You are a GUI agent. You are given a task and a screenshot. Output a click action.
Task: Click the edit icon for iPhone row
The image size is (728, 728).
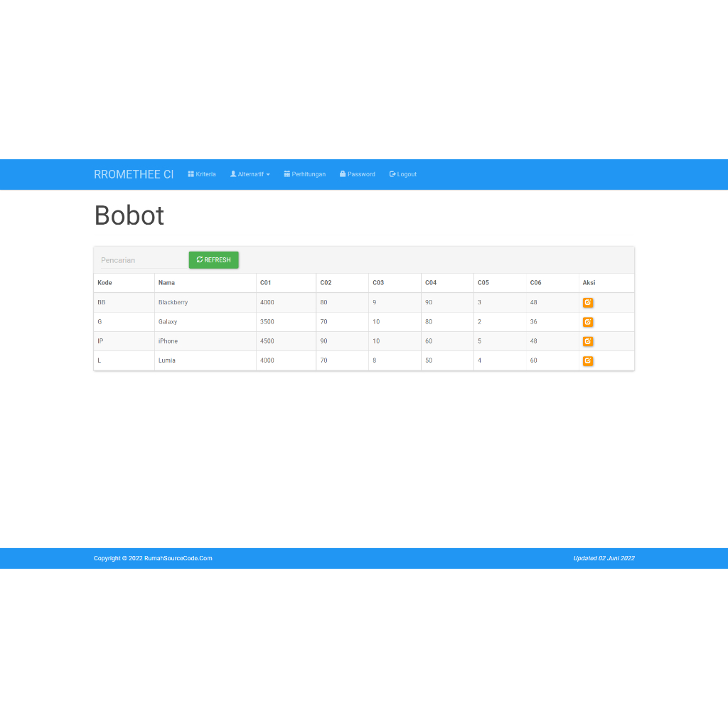point(588,341)
